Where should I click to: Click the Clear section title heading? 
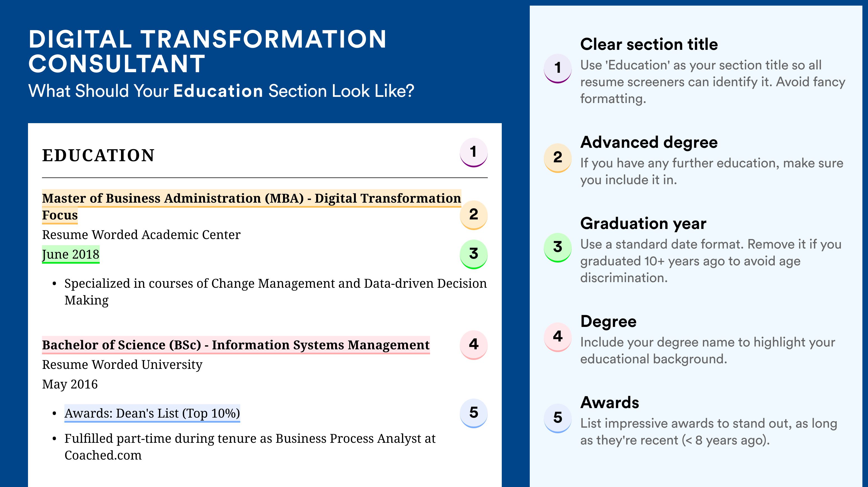[649, 44]
